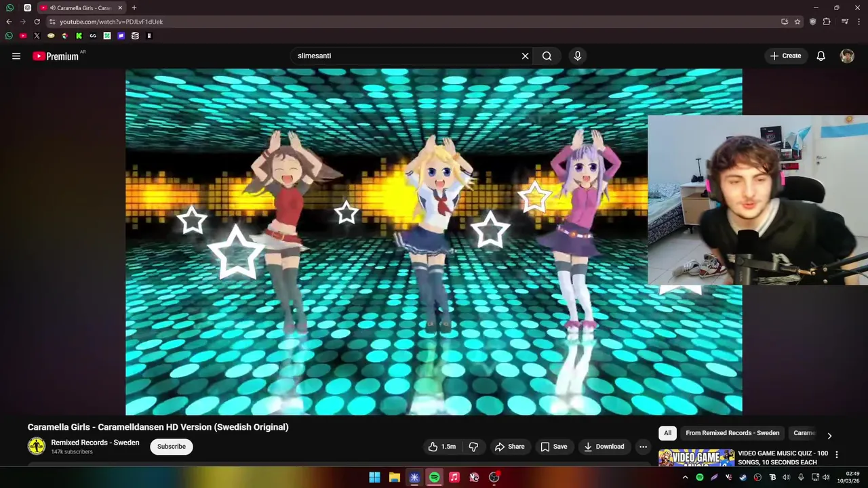This screenshot has width=868, height=488.
Task: Like the video with 1.5m likes
Action: coord(441,447)
